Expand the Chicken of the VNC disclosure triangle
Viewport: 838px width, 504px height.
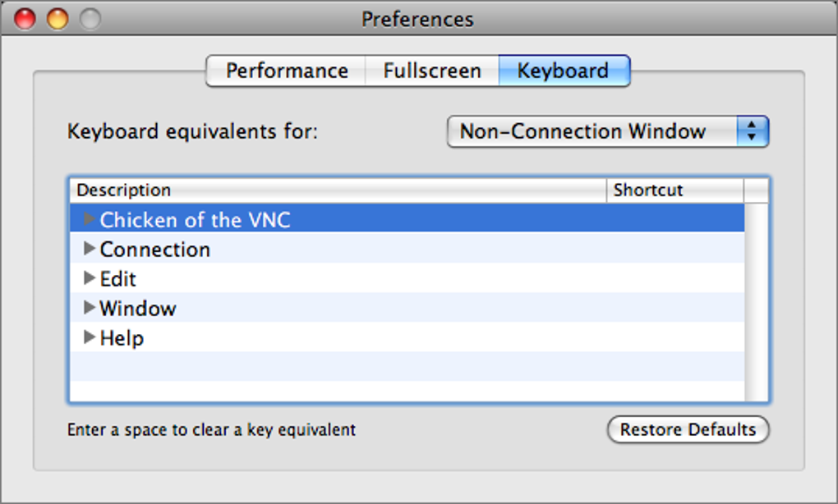click(90, 219)
